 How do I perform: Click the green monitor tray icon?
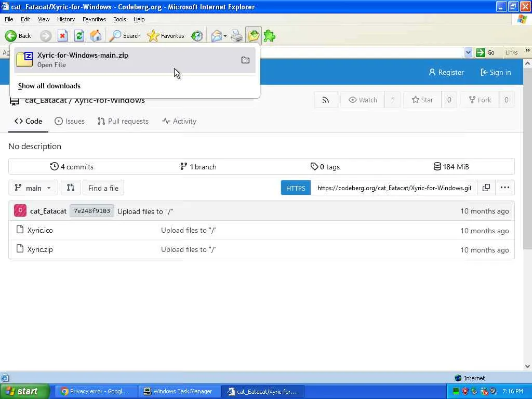point(456,392)
